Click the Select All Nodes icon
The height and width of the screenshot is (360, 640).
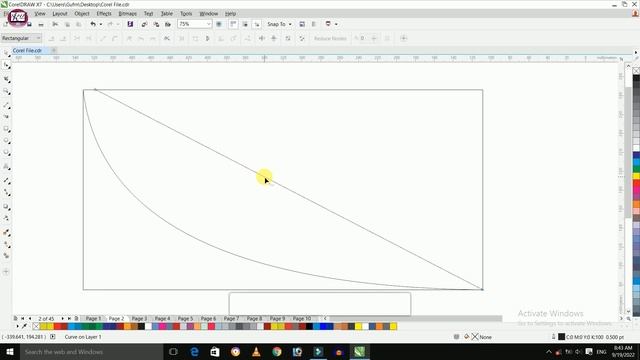click(302, 38)
